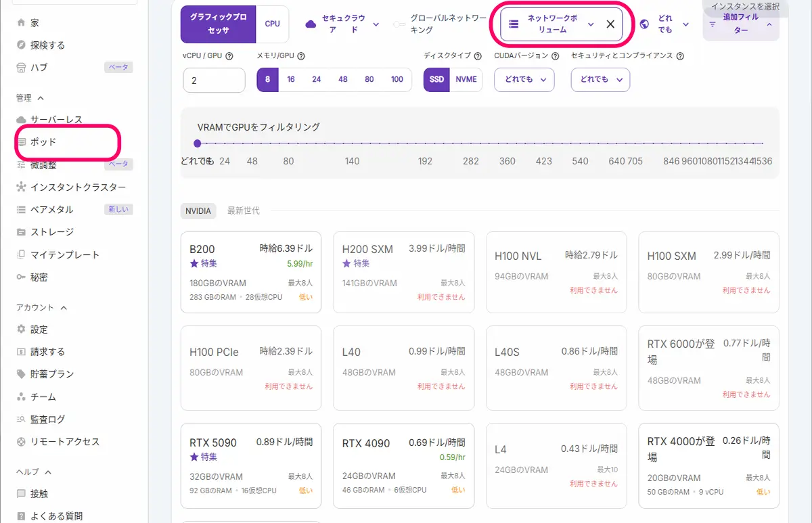
Task: Open the key icon for 秘密
Action: pos(21,277)
